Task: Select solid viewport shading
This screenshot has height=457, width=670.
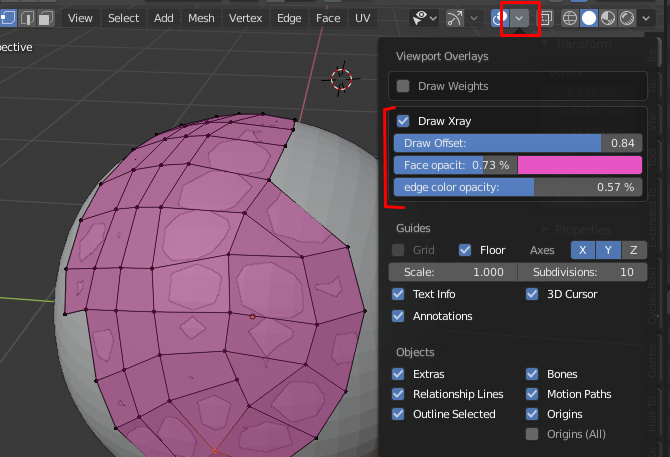Action: click(590, 18)
